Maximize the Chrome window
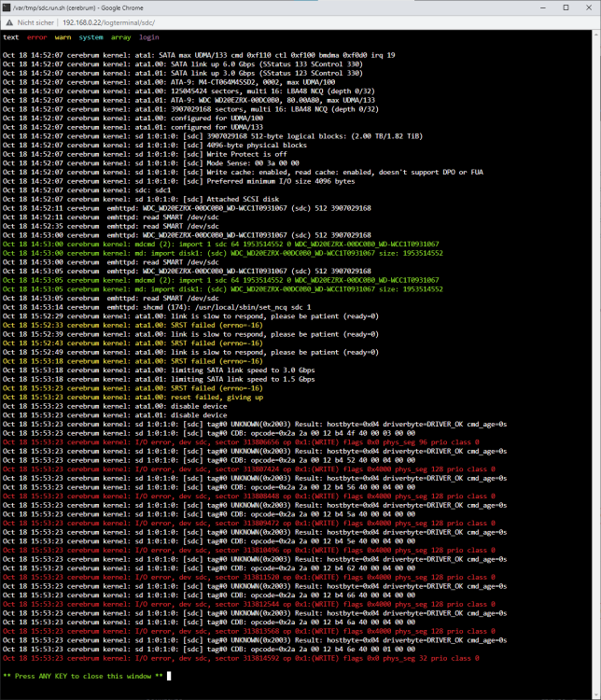Screen dimensions: 601x700 (566, 7)
